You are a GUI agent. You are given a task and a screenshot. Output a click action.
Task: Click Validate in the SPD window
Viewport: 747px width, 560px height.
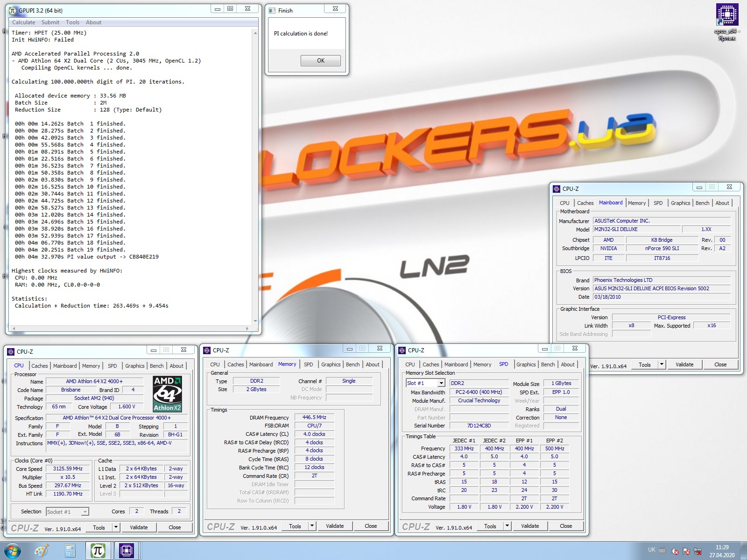click(x=530, y=526)
